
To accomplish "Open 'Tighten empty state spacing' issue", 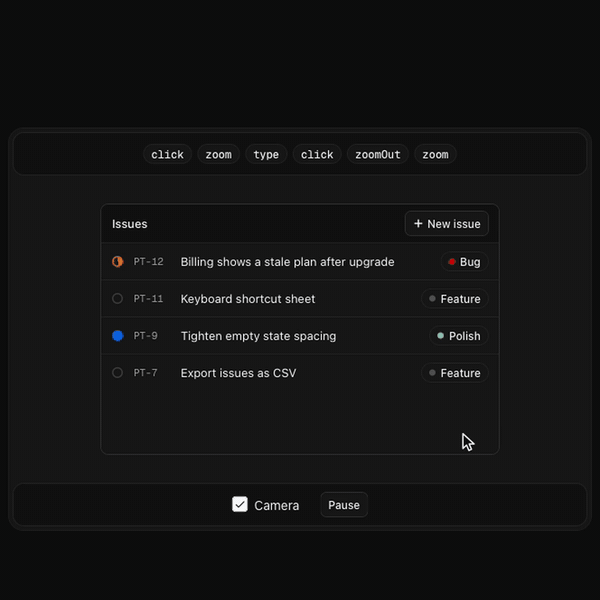I will 258,336.
